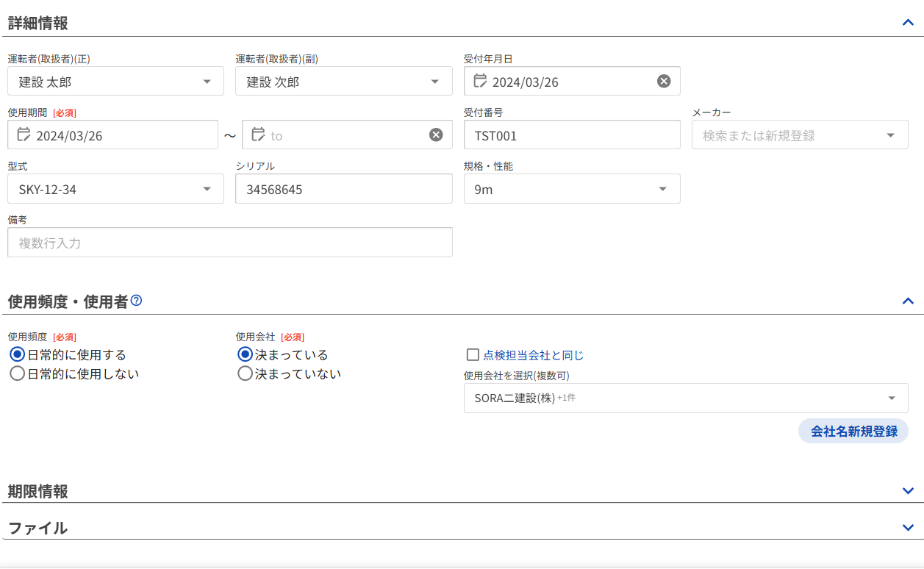Viewport: 924px width, 569px height.
Task: Click calendar icon in 使用期間 start date
Action: coord(24,135)
